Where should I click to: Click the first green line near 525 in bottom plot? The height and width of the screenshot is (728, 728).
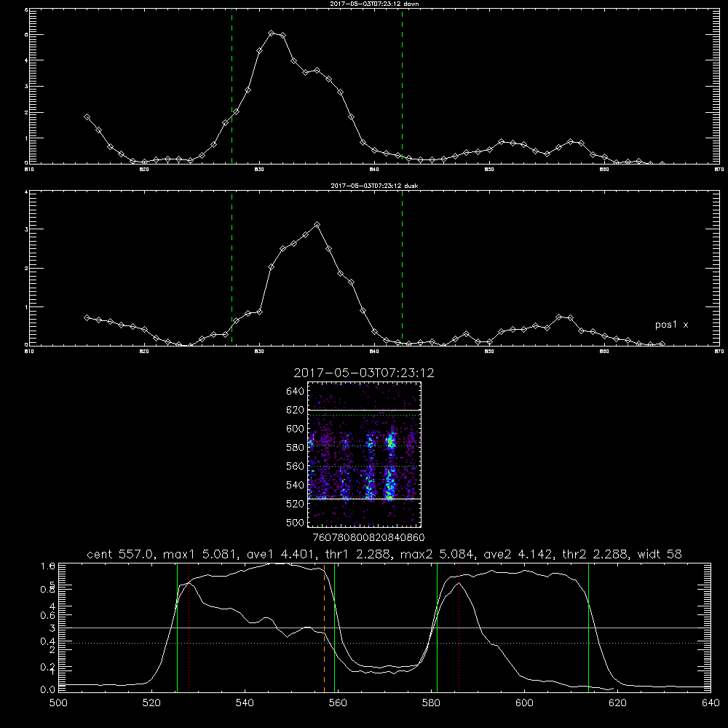pyautogui.click(x=178, y=628)
